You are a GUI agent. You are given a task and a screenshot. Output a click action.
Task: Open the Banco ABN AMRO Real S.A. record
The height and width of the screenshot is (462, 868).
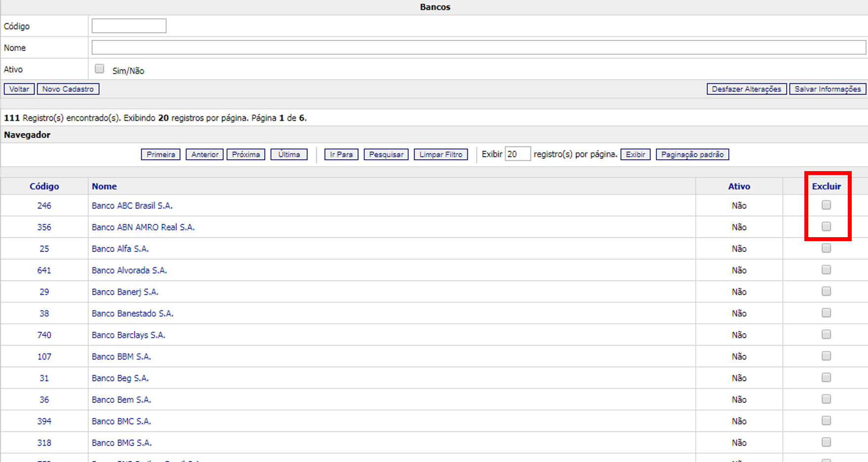click(143, 227)
